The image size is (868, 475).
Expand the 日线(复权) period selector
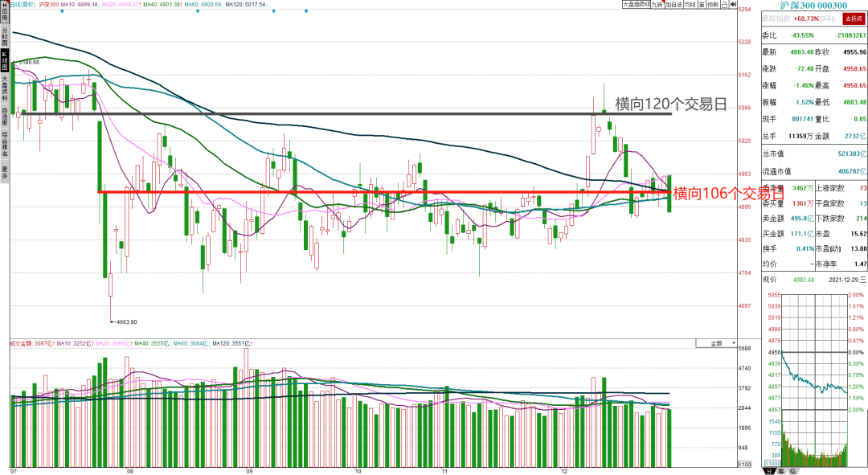click(x=23, y=5)
